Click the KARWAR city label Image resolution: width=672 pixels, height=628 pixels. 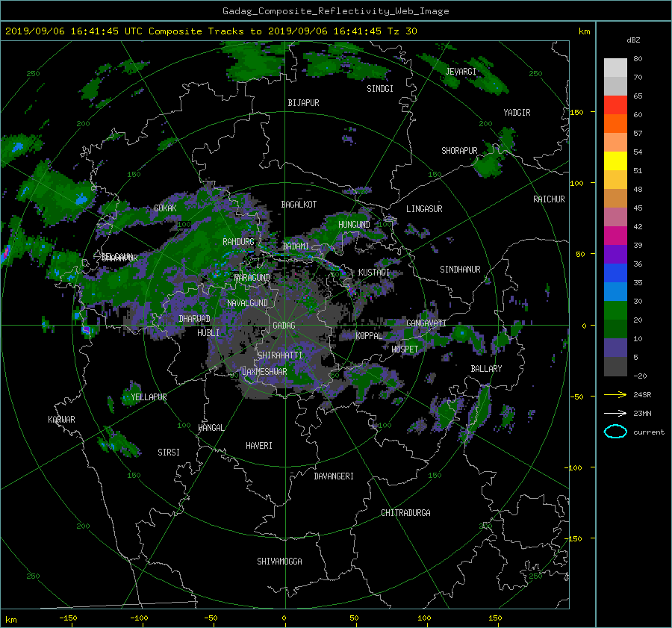(x=61, y=420)
